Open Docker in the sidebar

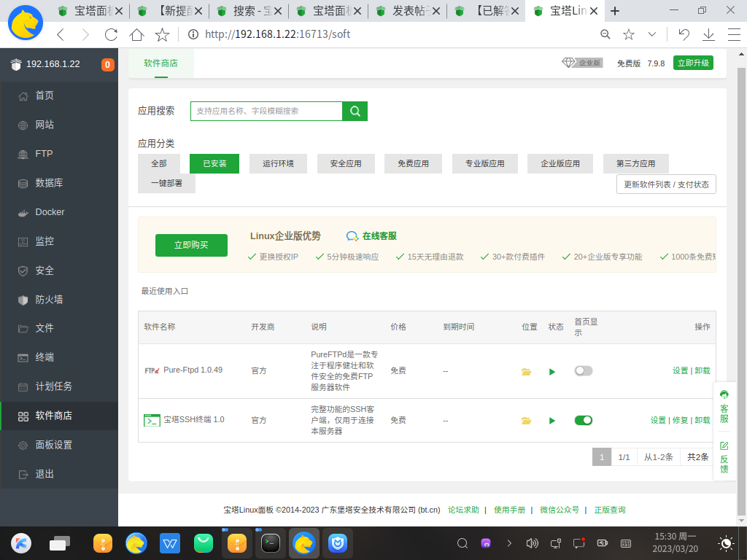click(50, 212)
